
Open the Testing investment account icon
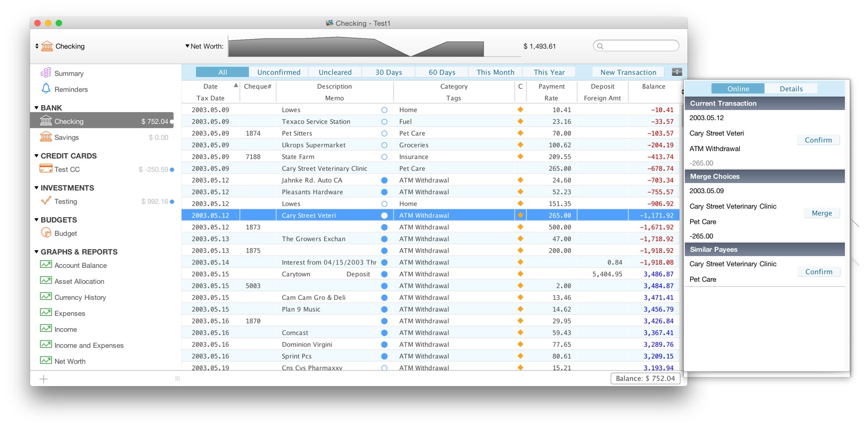pos(46,201)
